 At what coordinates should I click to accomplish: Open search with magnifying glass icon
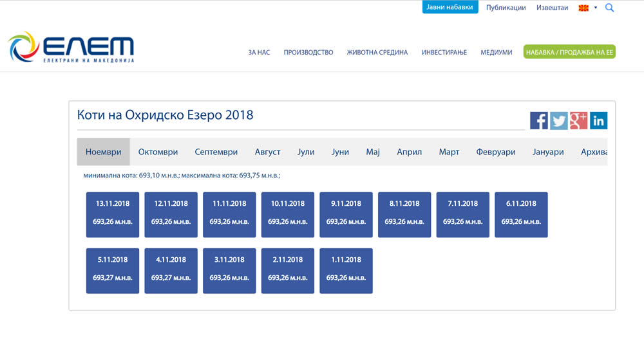[609, 8]
